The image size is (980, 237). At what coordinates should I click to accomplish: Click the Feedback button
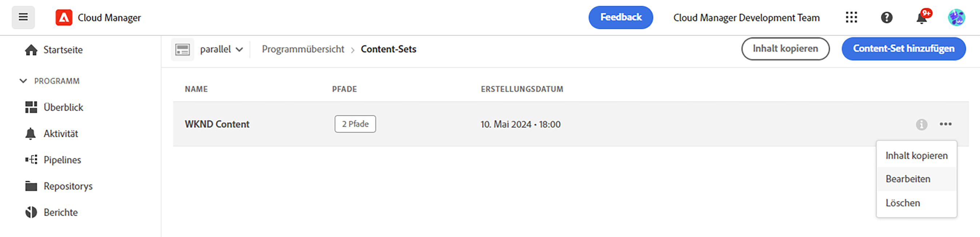pyautogui.click(x=621, y=18)
